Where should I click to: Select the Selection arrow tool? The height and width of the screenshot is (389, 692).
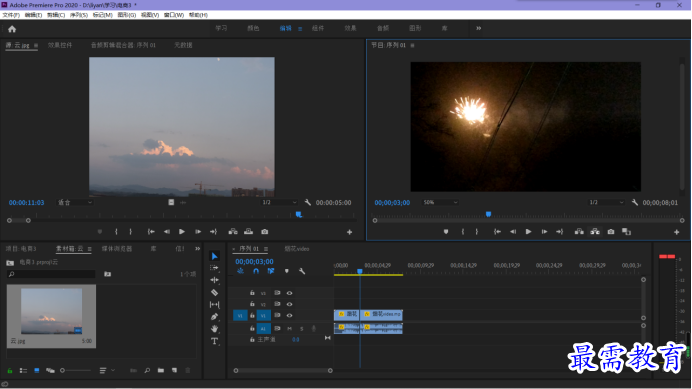click(x=214, y=256)
